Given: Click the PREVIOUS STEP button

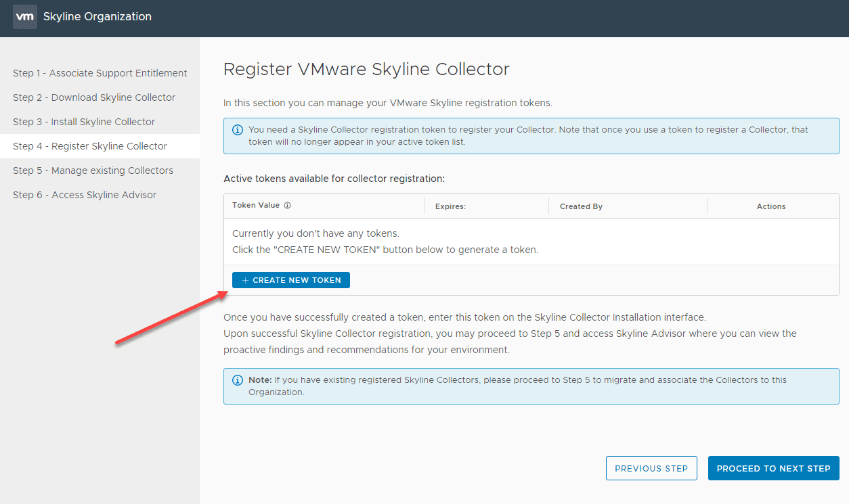Looking at the screenshot, I should [x=651, y=468].
